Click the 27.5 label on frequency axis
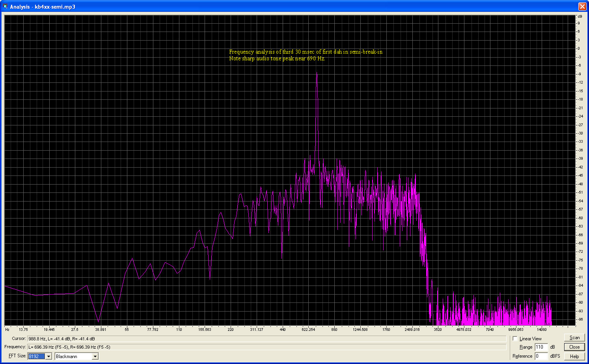Screen dimensions: 589x364 pyautogui.click(x=75, y=329)
